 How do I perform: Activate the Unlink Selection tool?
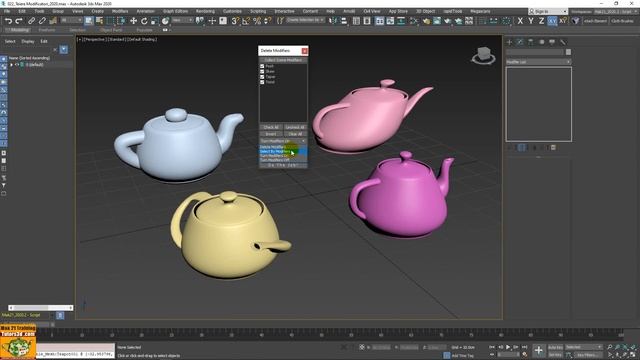42,21
